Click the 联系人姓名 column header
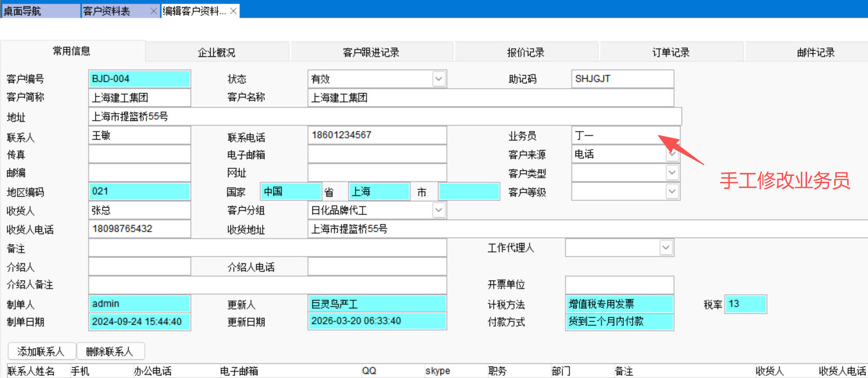The width and height of the screenshot is (868, 378). [31, 371]
